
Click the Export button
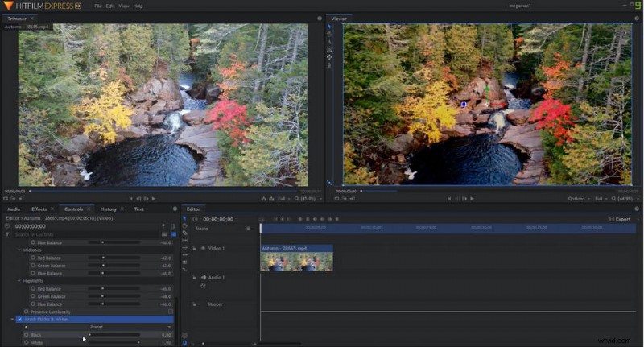(620, 219)
